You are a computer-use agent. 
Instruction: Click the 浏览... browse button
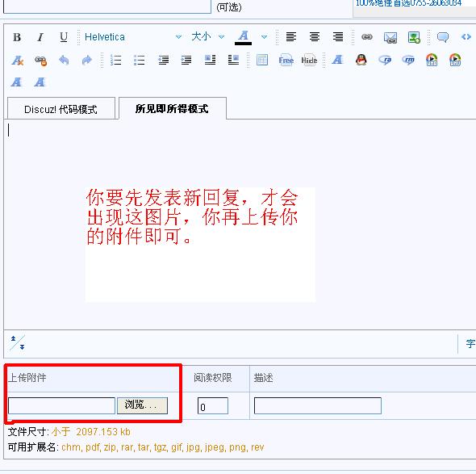142,405
